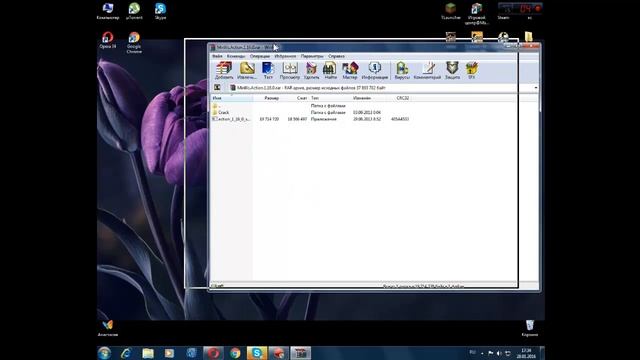The height and width of the screenshot is (360, 640).
Task: Open the Комментарий (Comment) tool
Action: pyautogui.click(x=427, y=71)
